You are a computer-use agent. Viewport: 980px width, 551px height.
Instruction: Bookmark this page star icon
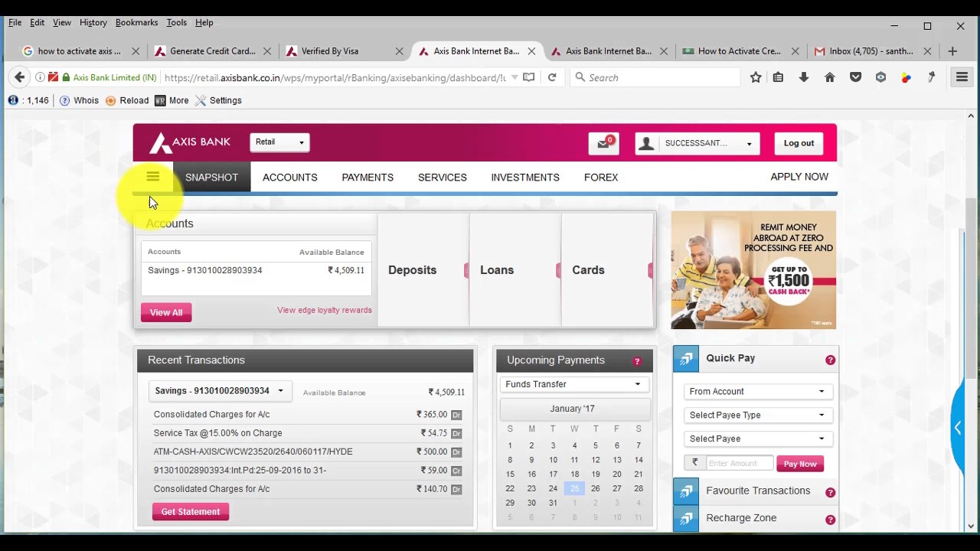[x=756, y=77]
